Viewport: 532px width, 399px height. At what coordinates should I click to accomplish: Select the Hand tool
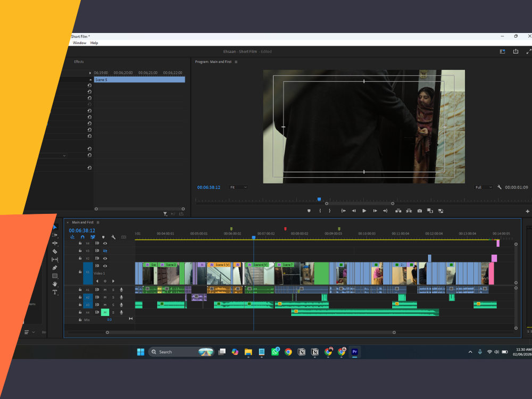(x=55, y=284)
